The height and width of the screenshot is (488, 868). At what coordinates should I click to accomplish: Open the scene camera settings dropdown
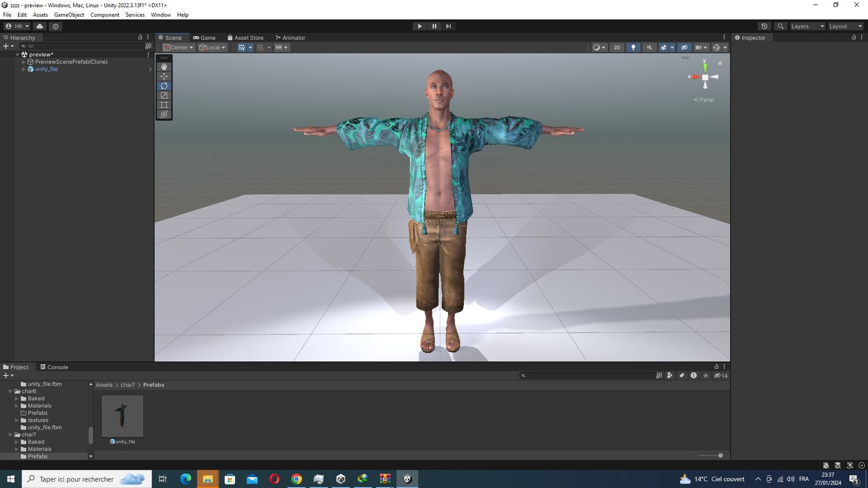[x=701, y=47]
